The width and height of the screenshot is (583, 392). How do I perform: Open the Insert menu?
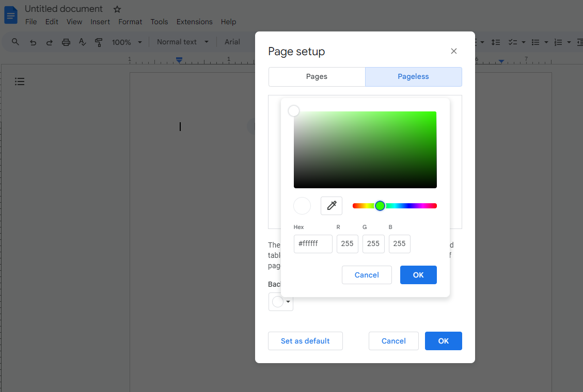coord(100,22)
